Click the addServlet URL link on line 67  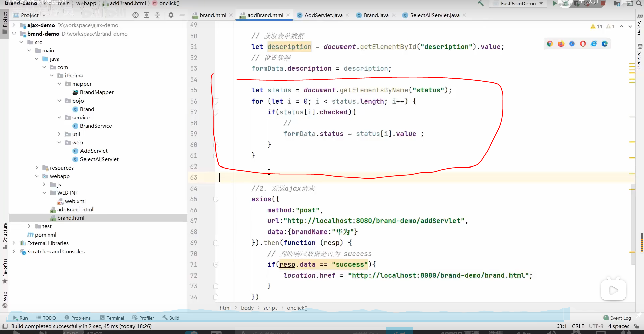pyautogui.click(x=374, y=221)
